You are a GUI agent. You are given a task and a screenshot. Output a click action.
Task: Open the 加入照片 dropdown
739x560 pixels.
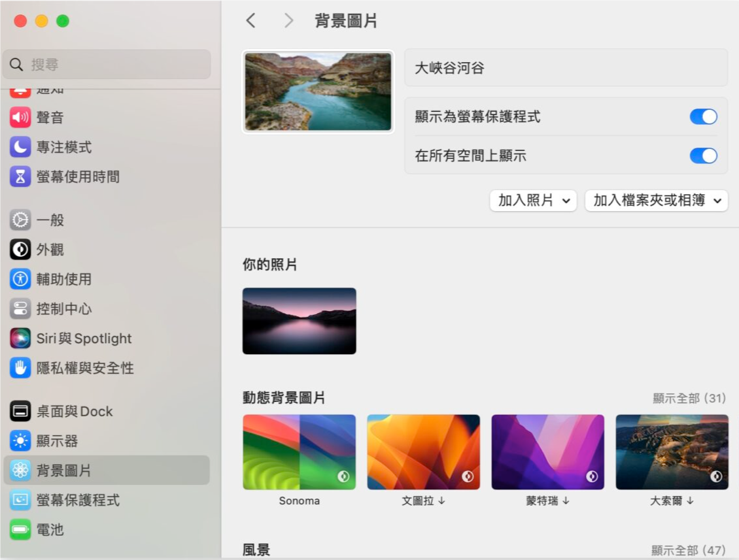533,201
